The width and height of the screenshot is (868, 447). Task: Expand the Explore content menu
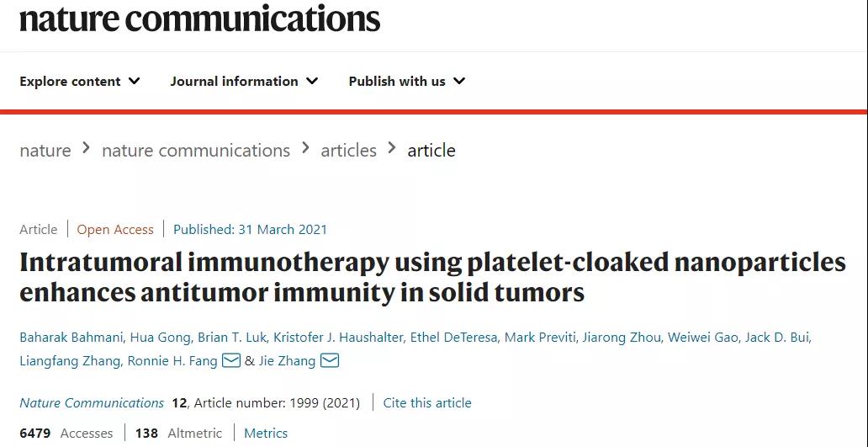80,82
